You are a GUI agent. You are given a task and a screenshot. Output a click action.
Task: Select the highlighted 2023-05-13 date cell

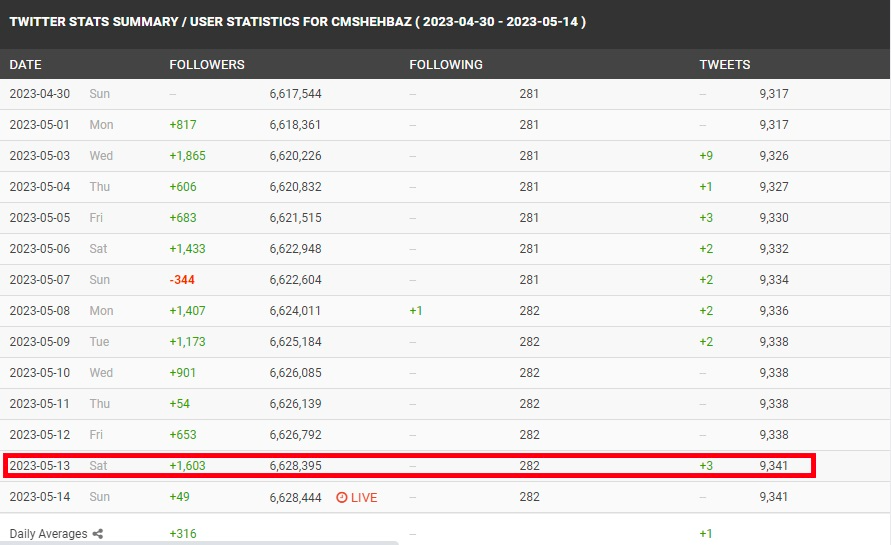(38, 466)
